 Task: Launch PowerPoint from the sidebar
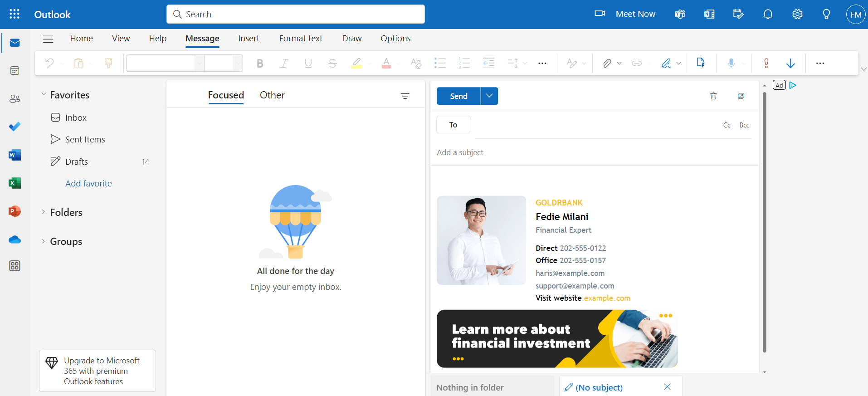click(x=15, y=211)
